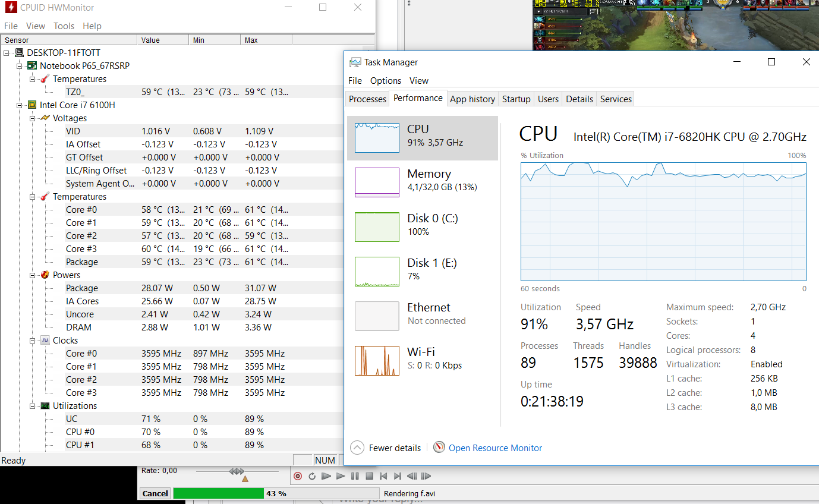Collapse the Temperatures node under Intel Core i7
The width and height of the screenshot is (819, 504).
point(33,197)
